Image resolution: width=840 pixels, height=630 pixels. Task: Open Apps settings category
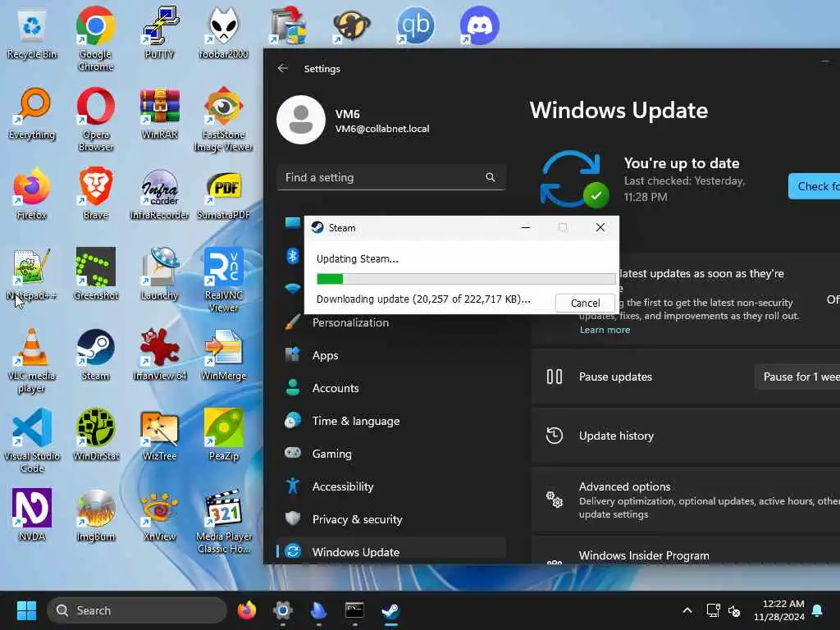391,355
